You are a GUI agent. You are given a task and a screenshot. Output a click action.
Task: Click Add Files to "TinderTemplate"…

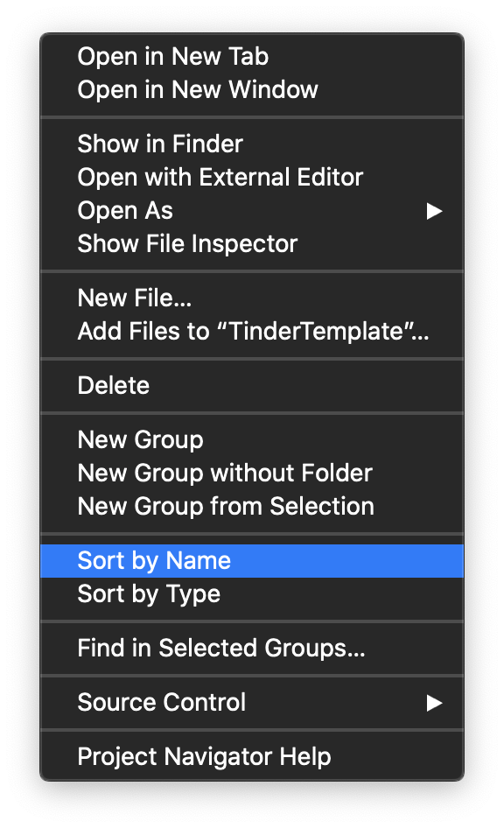(x=252, y=331)
